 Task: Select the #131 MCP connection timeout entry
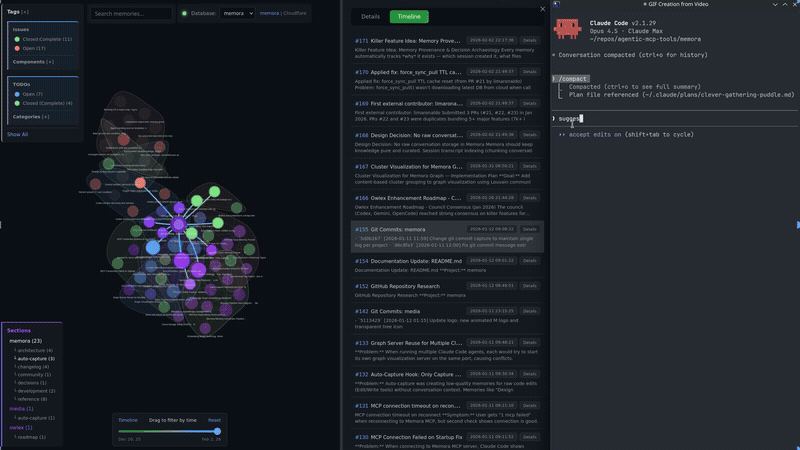pyautogui.click(x=447, y=411)
